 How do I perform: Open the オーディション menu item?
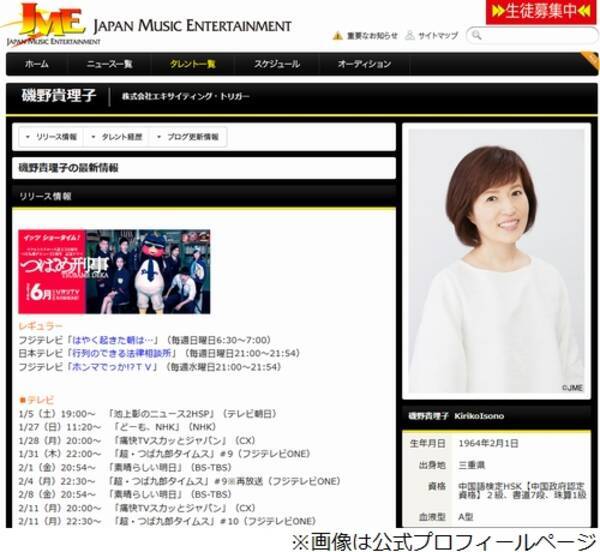(364, 64)
